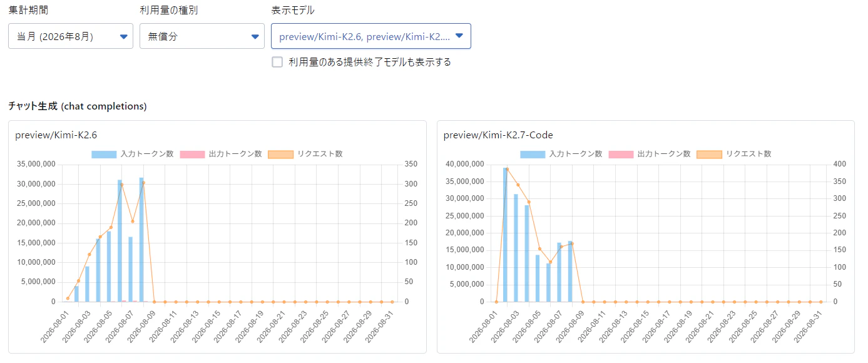Open the 集計期間 dropdown showing 当月 (2026年8月)
868x363 pixels.
coord(71,36)
